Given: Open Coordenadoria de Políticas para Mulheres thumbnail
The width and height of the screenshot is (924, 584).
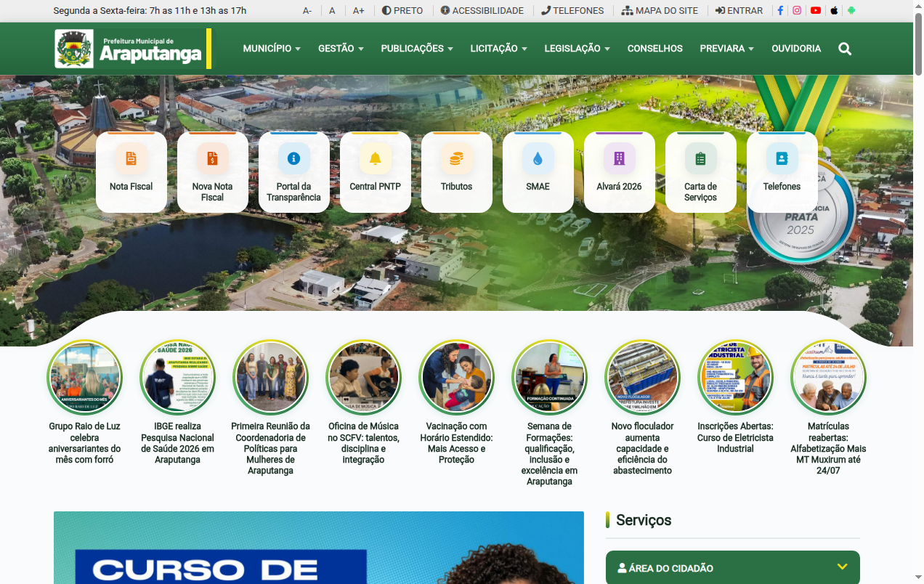Looking at the screenshot, I should tap(270, 378).
